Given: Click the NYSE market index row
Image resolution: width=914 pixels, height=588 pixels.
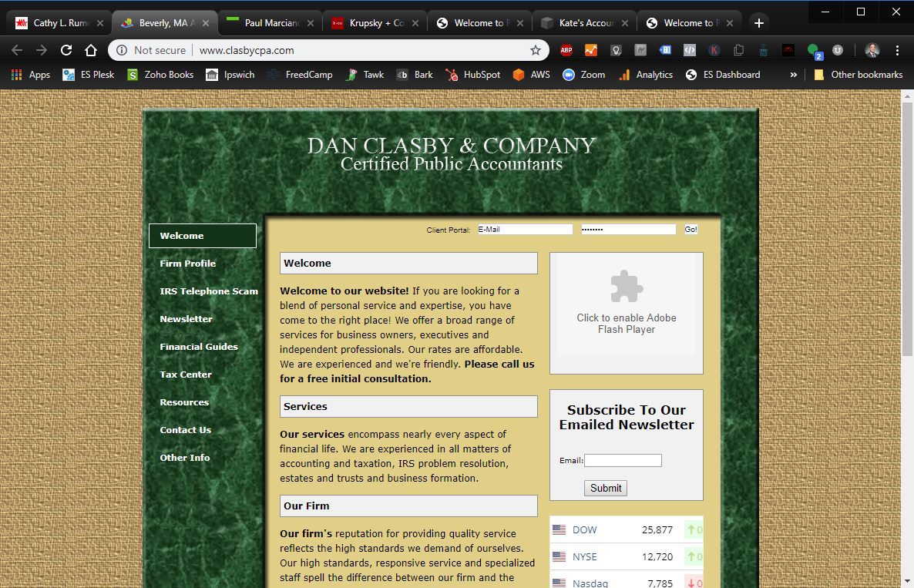Looking at the screenshot, I should 627,556.
